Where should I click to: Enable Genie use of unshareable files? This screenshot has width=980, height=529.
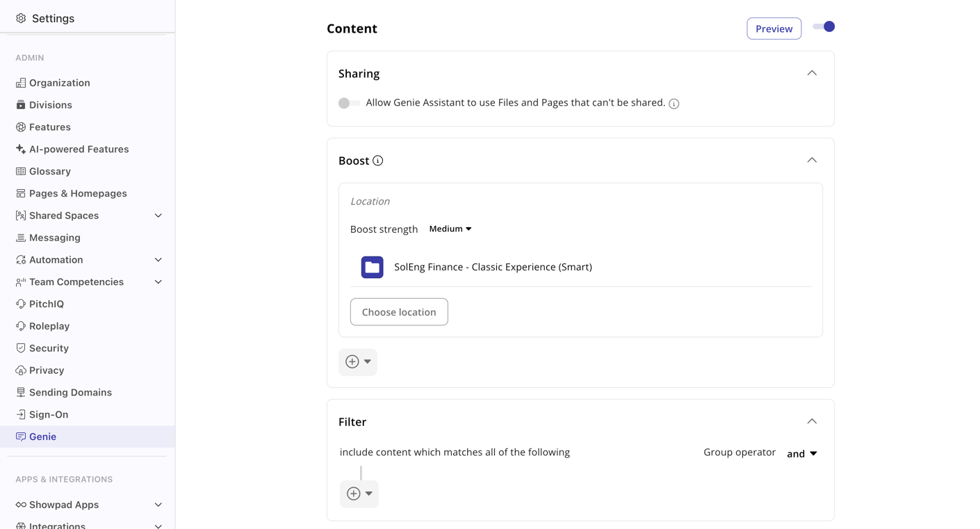click(x=349, y=103)
